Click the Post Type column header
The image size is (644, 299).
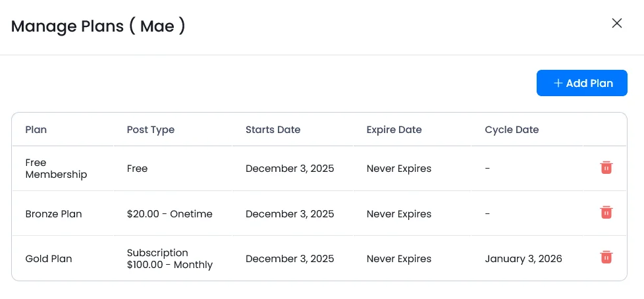pyautogui.click(x=151, y=130)
